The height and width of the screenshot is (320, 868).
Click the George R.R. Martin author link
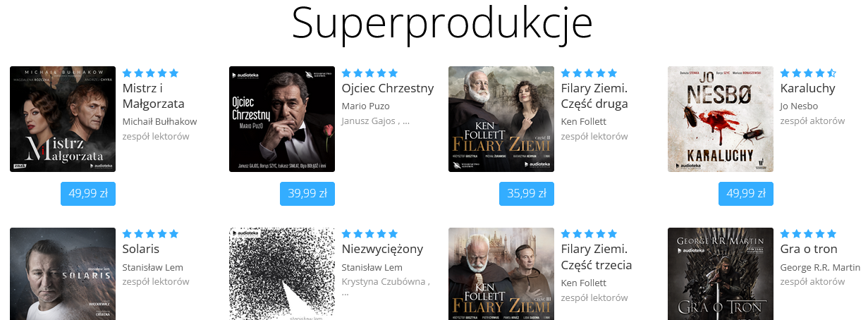820,267
